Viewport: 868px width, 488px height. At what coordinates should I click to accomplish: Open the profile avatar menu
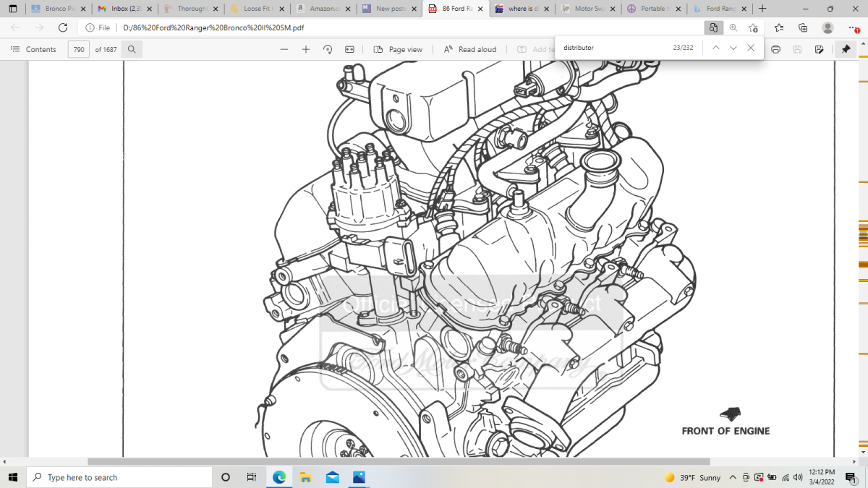(827, 27)
